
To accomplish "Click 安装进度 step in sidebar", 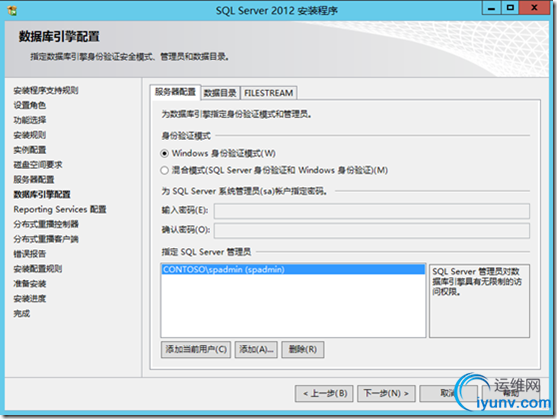I will click(30, 299).
